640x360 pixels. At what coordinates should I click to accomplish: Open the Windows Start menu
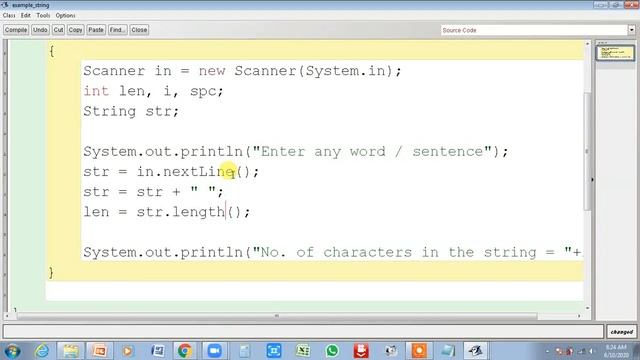12,351
